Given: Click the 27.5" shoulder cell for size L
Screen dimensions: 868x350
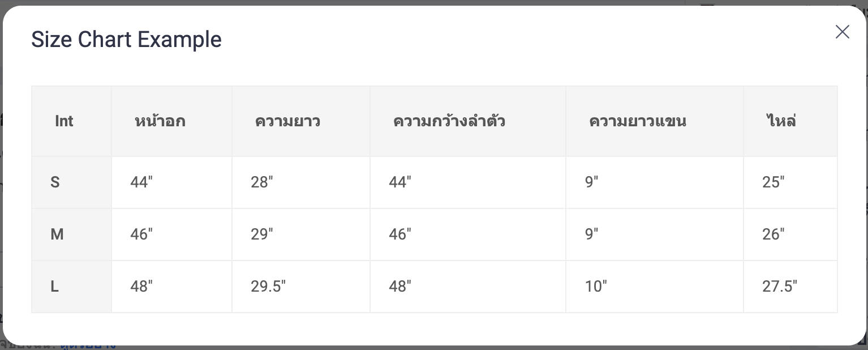Looking at the screenshot, I should click(790, 287).
